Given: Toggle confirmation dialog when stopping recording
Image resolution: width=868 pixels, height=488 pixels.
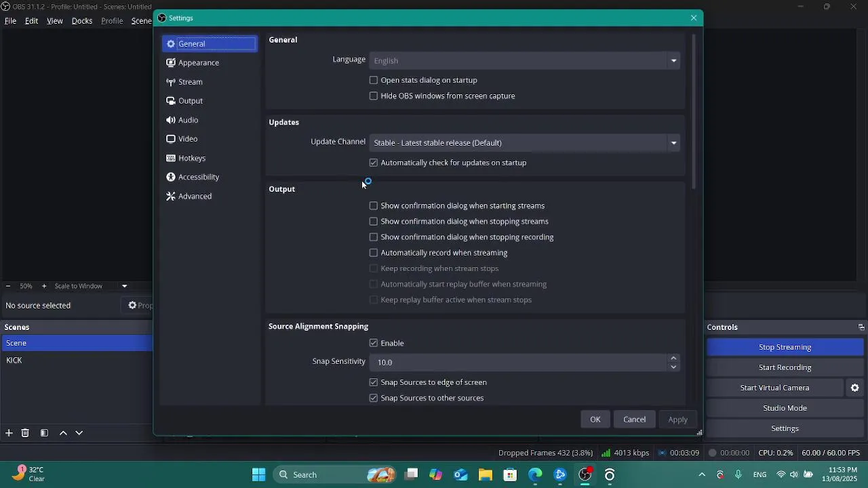Looking at the screenshot, I should 374,237.
